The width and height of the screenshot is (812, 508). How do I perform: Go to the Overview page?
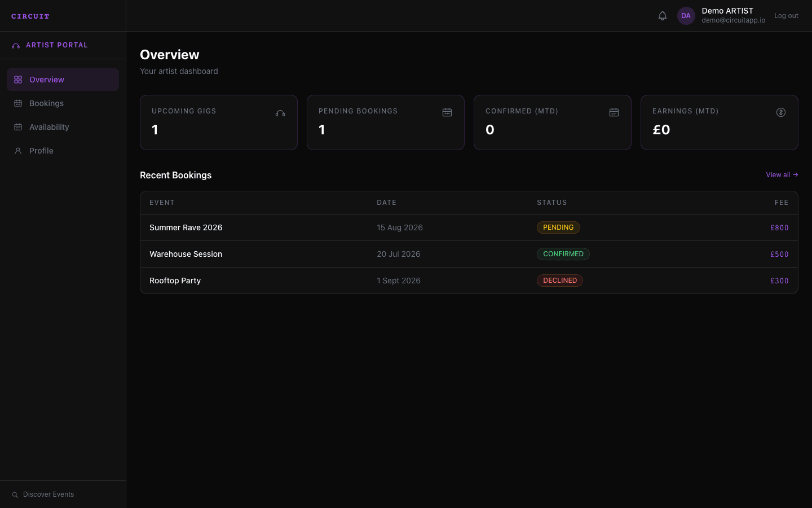pyautogui.click(x=63, y=80)
